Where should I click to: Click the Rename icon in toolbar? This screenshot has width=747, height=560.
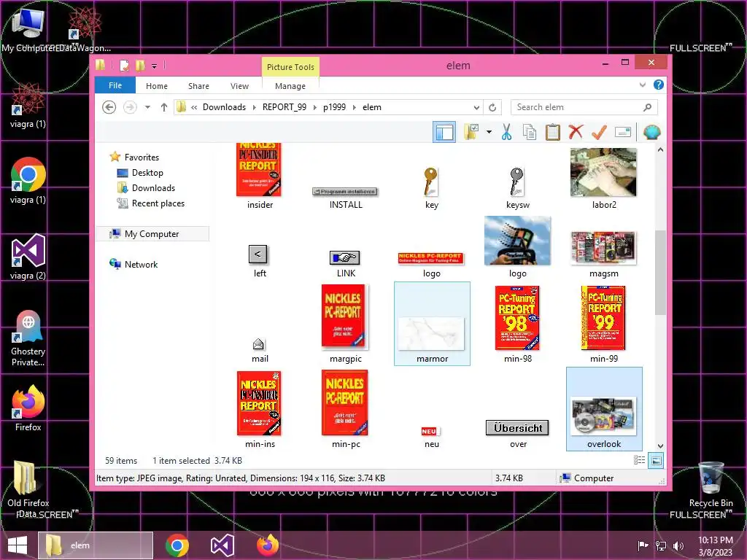coord(623,132)
